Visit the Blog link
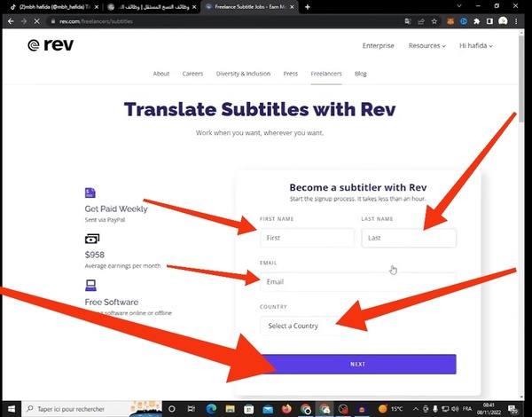 coord(361,74)
